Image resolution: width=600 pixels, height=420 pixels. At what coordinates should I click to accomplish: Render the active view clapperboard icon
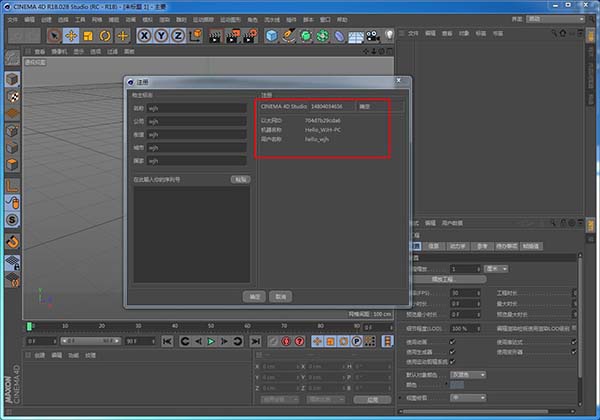coord(215,36)
